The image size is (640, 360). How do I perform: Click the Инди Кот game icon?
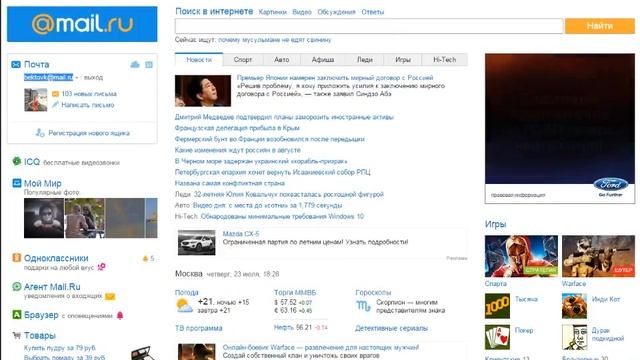click(574, 306)
